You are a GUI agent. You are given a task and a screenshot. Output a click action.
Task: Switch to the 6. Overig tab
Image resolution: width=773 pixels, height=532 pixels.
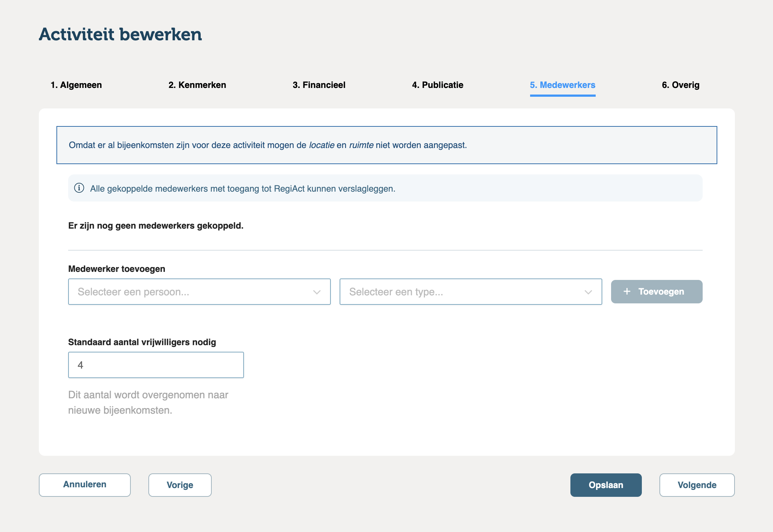(680, 85)
